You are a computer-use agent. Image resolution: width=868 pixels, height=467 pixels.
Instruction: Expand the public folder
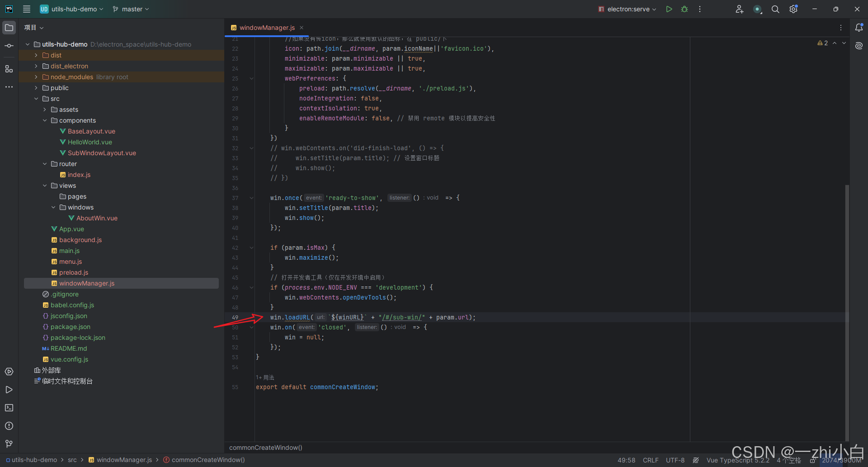pos(36,88)
